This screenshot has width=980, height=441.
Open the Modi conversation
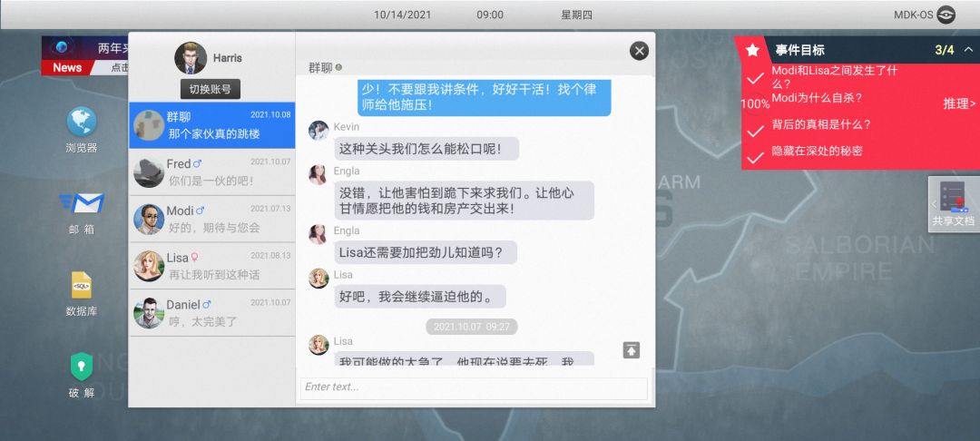tap(211, 219)
